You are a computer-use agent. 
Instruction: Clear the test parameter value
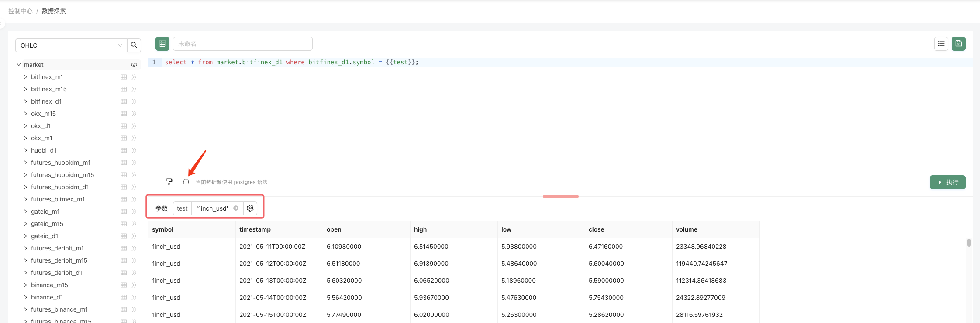click(x=236, y=208)
